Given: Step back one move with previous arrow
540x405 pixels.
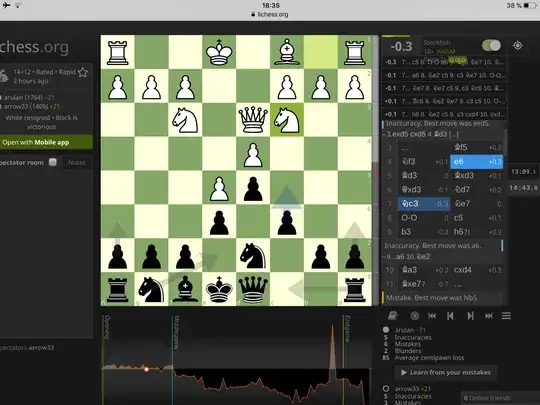Looking at the screenshot, I should point(450,316).
